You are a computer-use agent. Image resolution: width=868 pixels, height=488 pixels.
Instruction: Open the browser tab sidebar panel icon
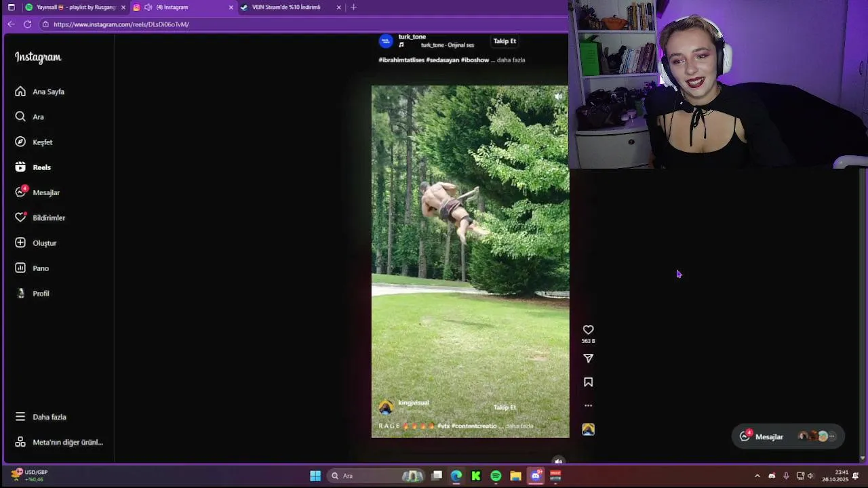point(11,7)
